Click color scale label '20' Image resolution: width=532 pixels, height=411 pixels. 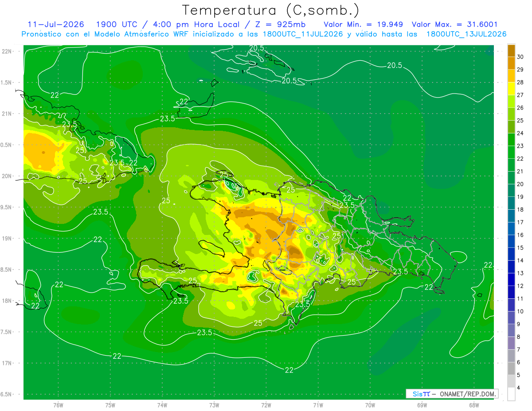pyautogui.click(x=521, y=184)
